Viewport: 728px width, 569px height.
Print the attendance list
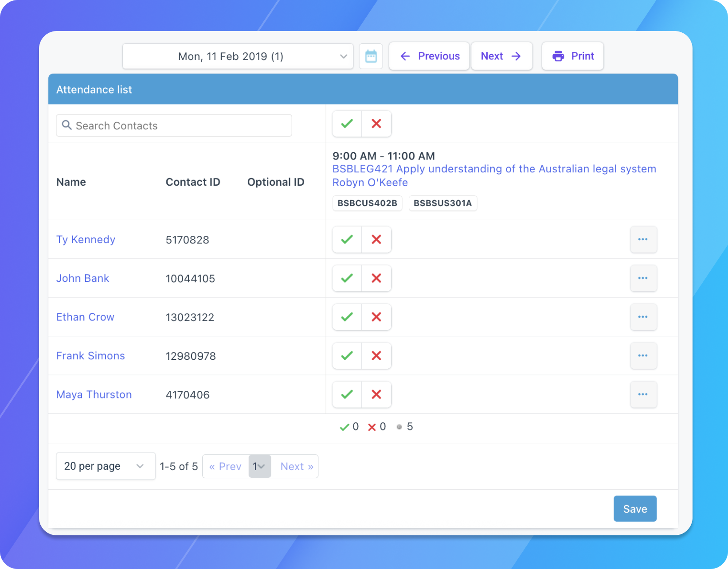click(573, 56)
